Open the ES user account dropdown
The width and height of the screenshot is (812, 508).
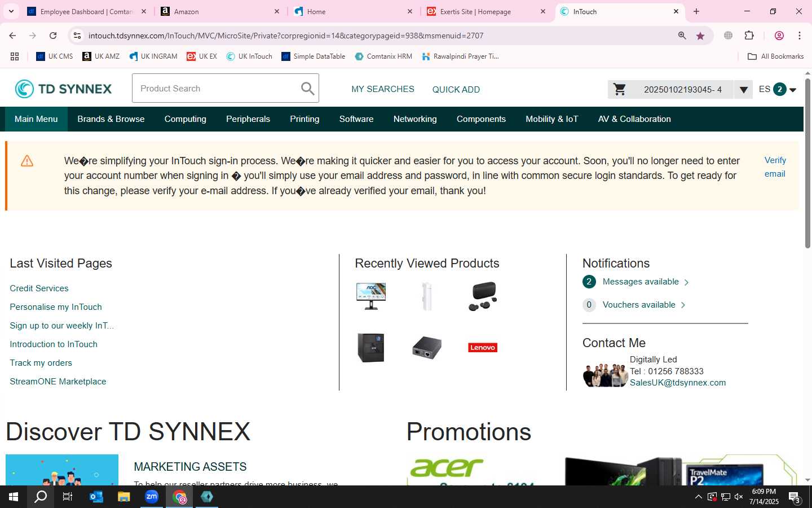[793, 90]
